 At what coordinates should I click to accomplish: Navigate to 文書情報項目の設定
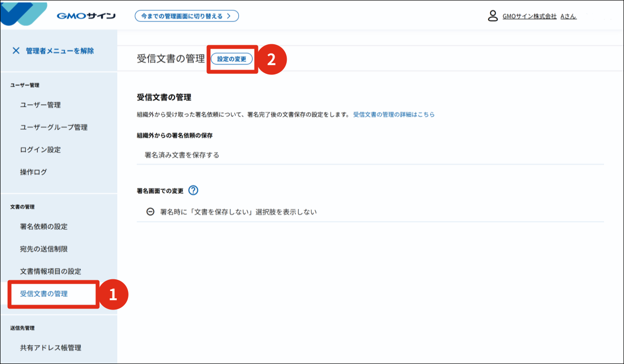point(51,272)
